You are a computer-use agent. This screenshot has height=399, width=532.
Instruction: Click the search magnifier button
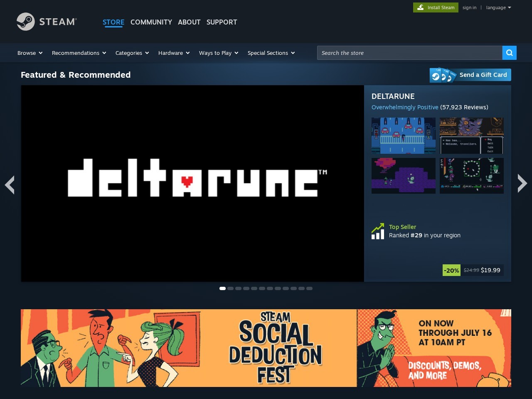[510, 53]
